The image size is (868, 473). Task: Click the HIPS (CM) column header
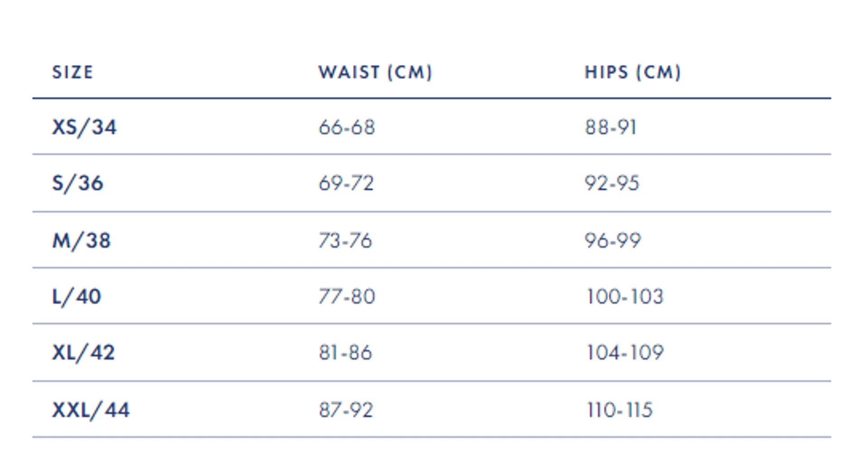click(632, 72)
